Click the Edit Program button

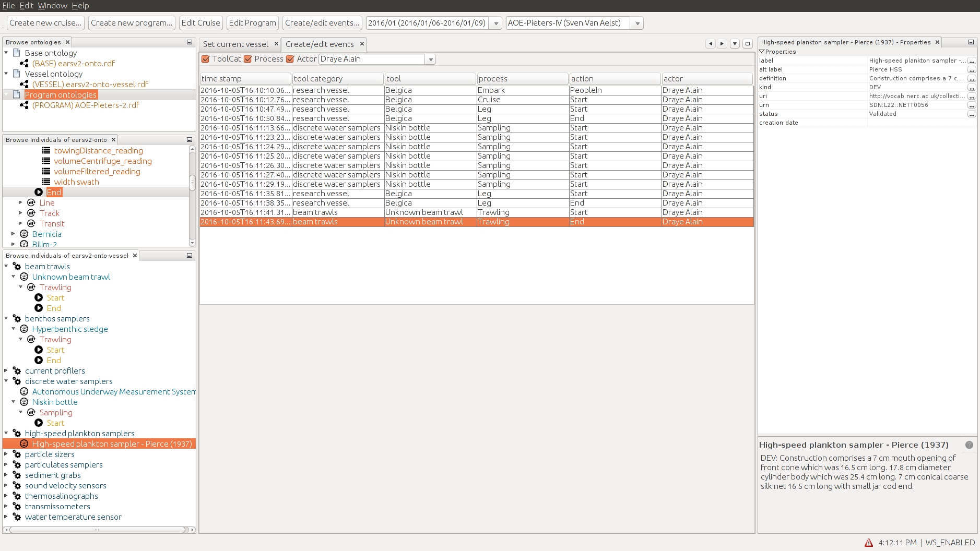point(252,23)
